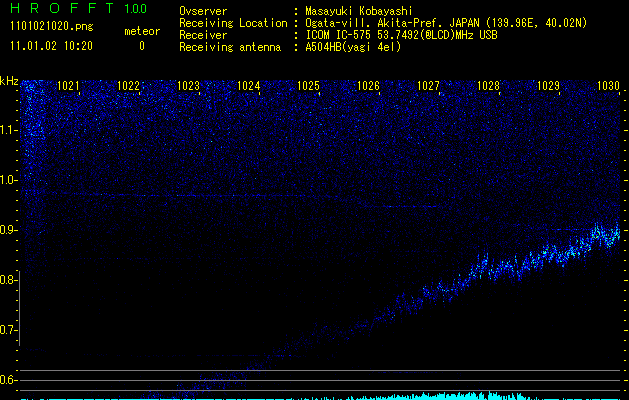
Task: Click the Receiving Location label
Action: 233,23
